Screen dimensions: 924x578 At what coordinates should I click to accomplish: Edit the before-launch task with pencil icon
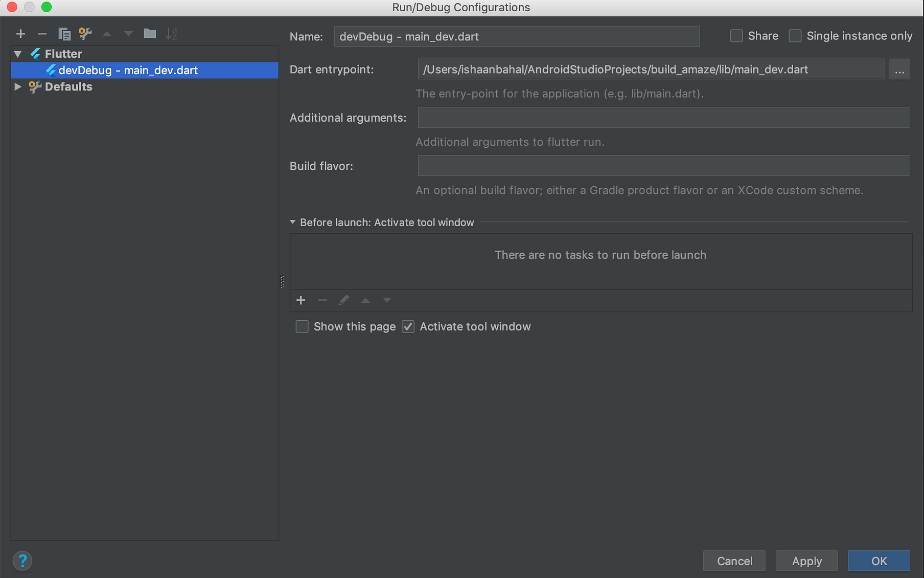[343, 300]
